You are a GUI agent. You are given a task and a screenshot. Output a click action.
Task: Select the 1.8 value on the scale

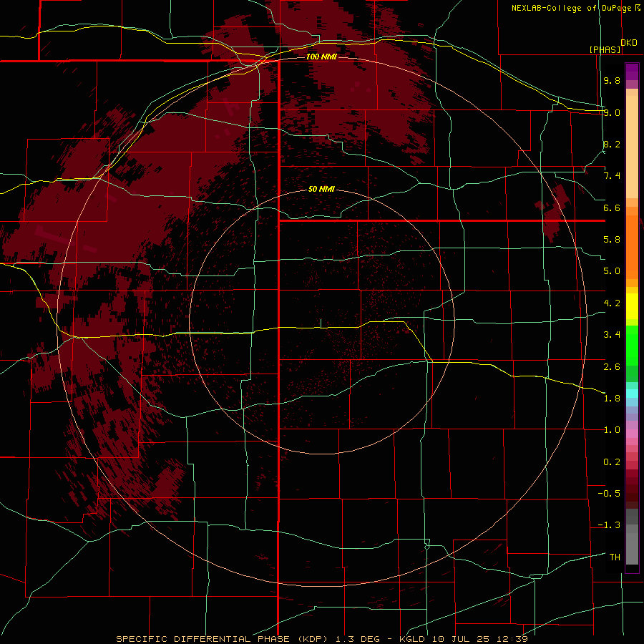coord(612,399)
